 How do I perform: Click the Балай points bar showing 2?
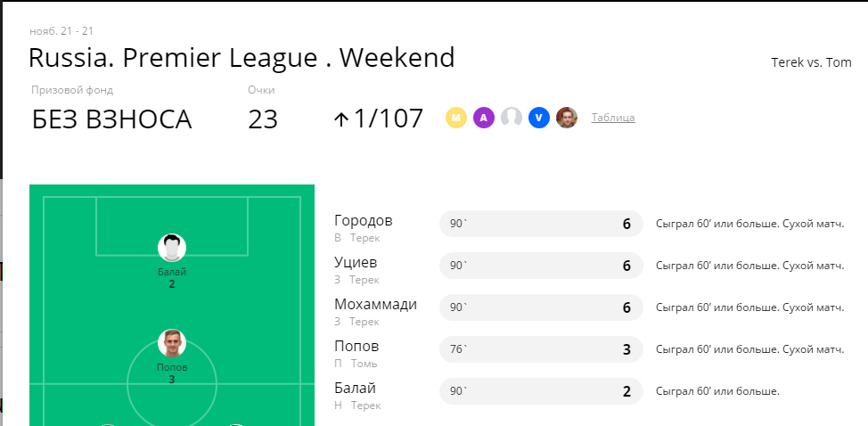tap(541, 392)
